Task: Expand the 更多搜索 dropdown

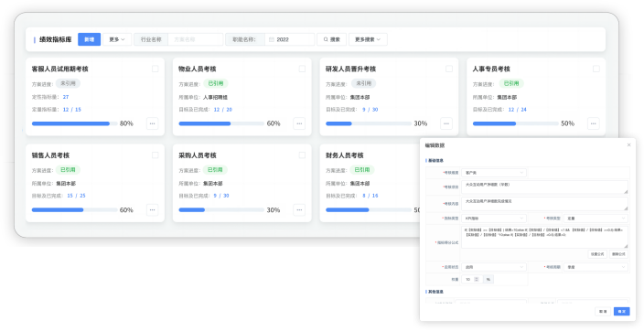Action: (x=368, y=39)
